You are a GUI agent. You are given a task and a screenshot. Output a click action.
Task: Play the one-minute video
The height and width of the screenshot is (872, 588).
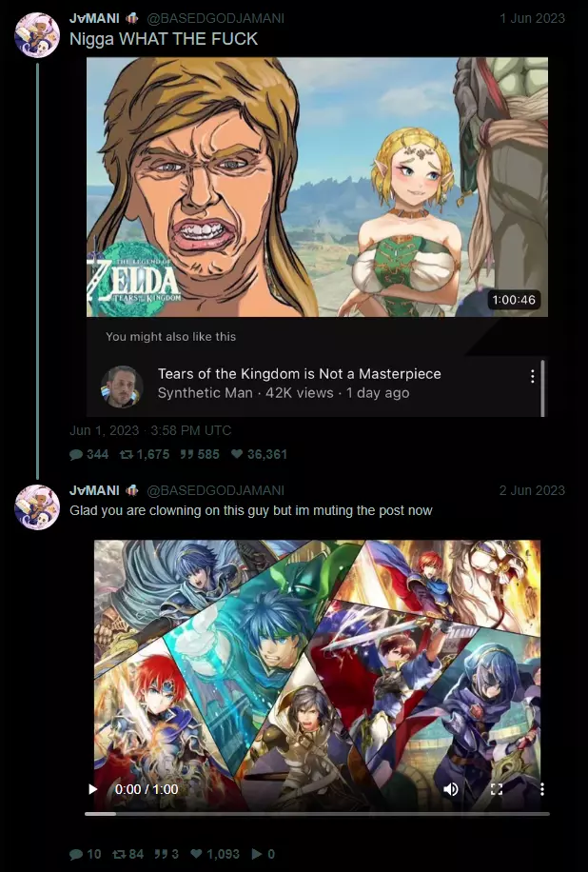click(93, 789)
